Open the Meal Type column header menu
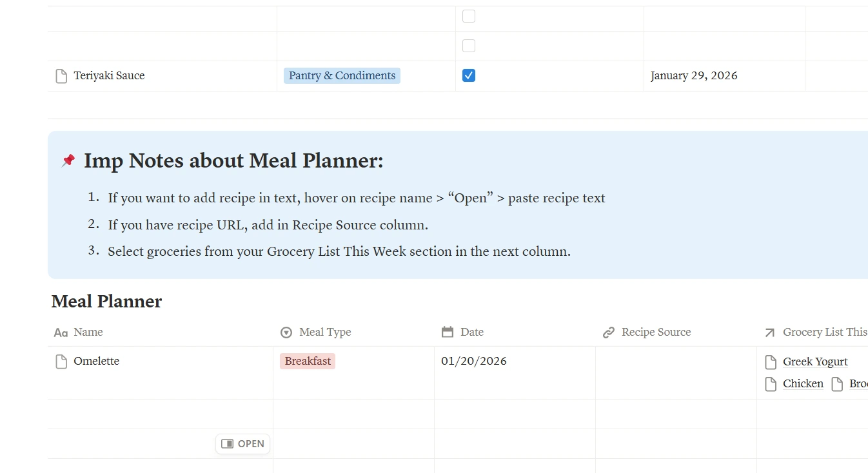Image resolution: width=868 pixels, height=473 pixels. pyautogui.click(x=325, y=333)
